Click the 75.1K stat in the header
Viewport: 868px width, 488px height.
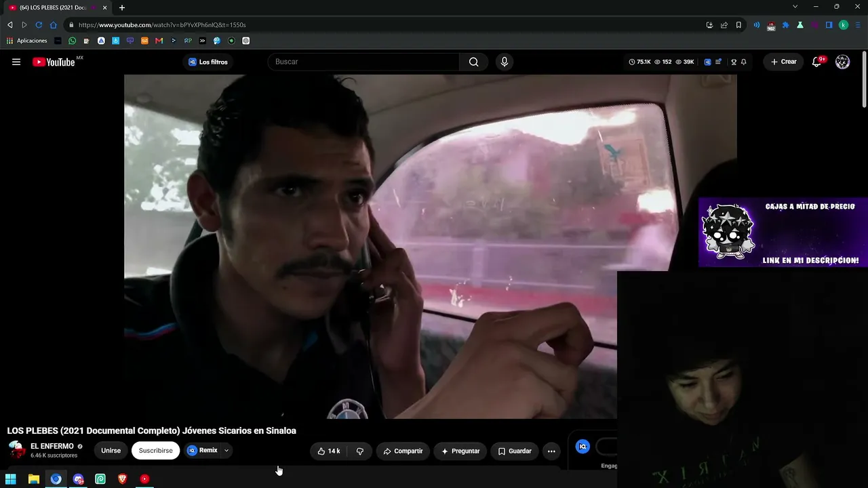click(x=639, y=62)
